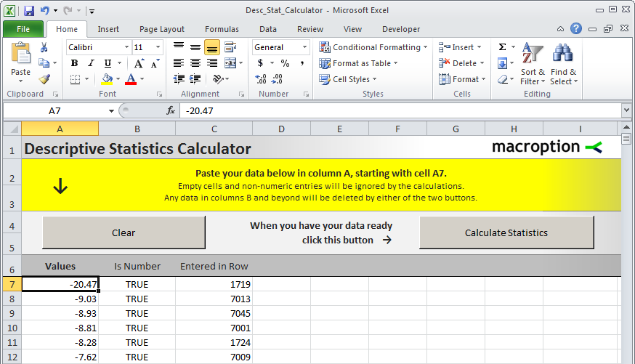Click the Increase Decimal icon
Viewport: 635px width, 364px height.
[261, 79]
